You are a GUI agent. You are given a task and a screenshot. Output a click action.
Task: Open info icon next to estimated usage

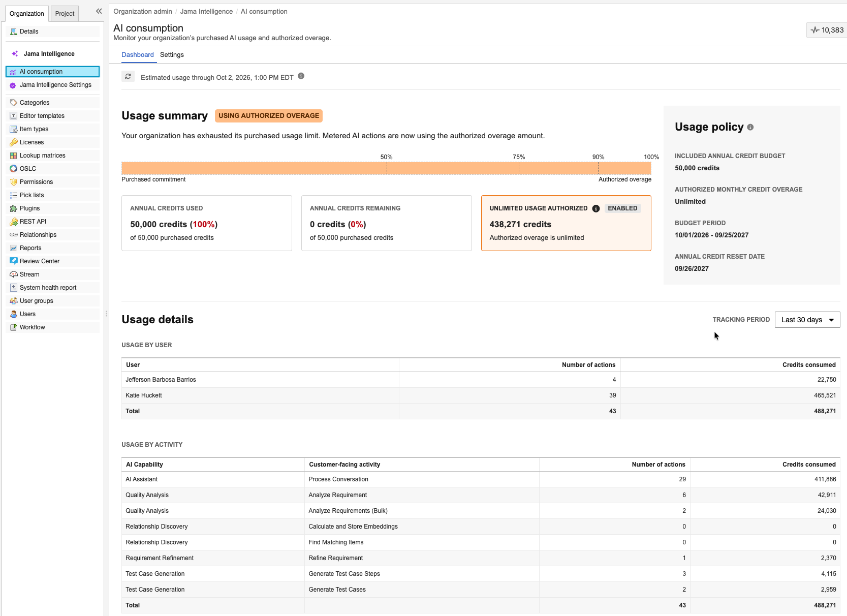(301, 76)
